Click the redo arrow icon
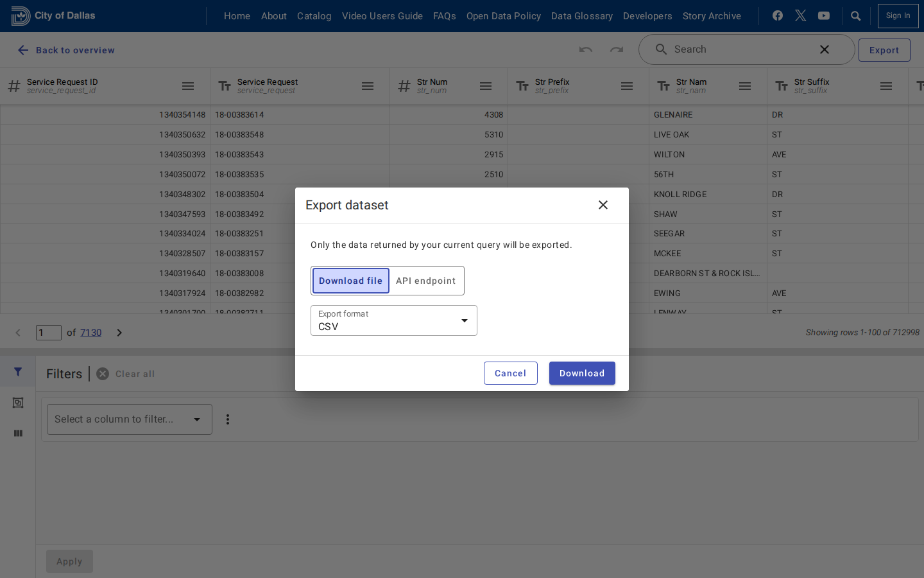The width and height of the screenshot is (924, 578). pos(617,49)
